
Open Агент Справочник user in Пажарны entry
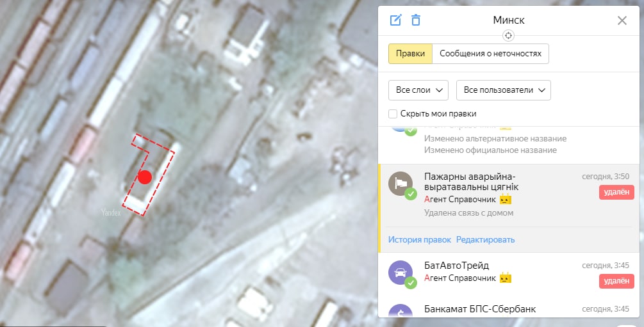[x=460, y=200]
